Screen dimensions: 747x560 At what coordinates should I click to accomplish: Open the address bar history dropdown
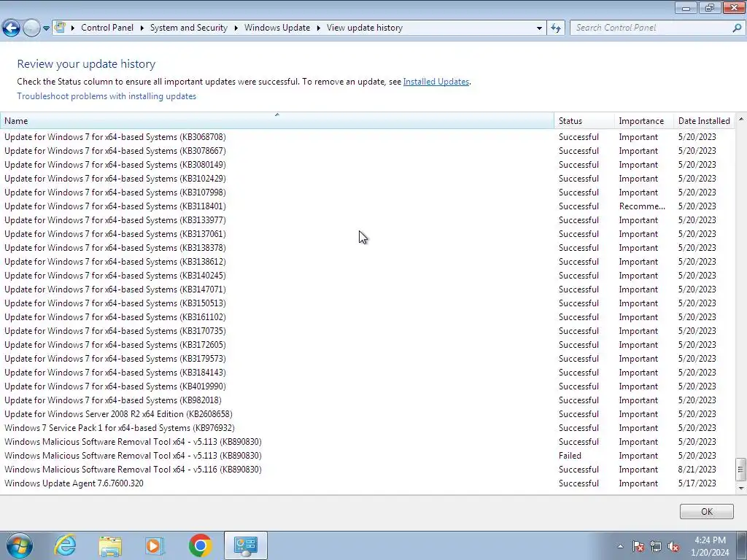tap(539, 28)
